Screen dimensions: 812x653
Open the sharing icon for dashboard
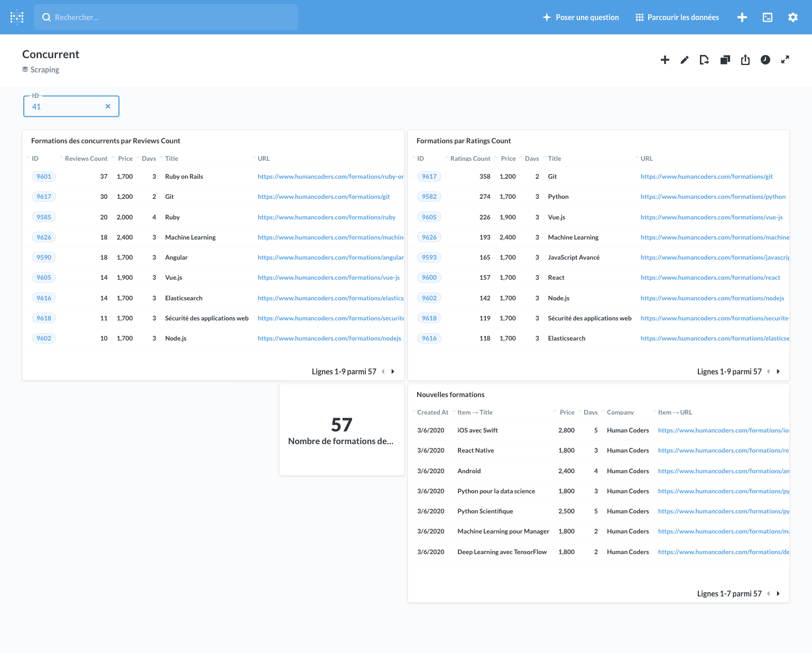(x=745, y=60)
